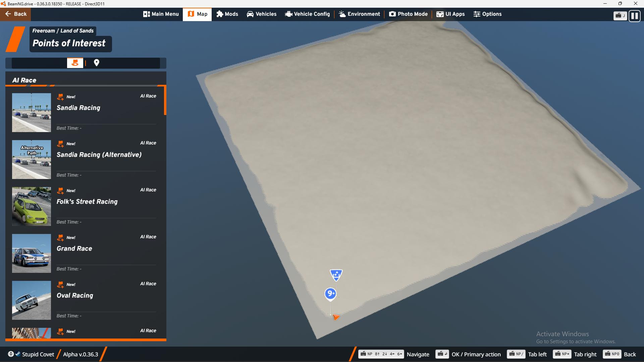Select the missions filter icon tab
The width and height of the screenshot is (644, 362).
[75, 63]
